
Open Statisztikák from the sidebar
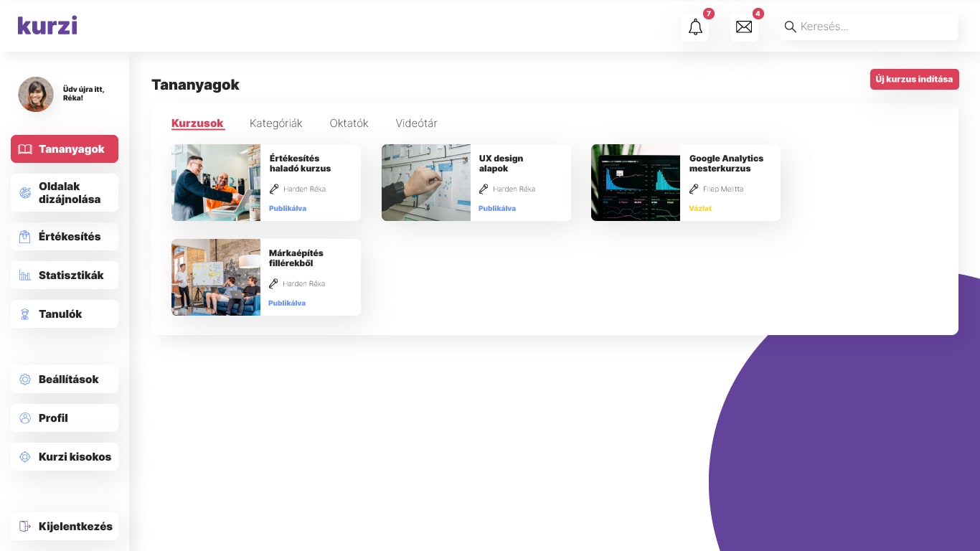click(x=65, y=275)
